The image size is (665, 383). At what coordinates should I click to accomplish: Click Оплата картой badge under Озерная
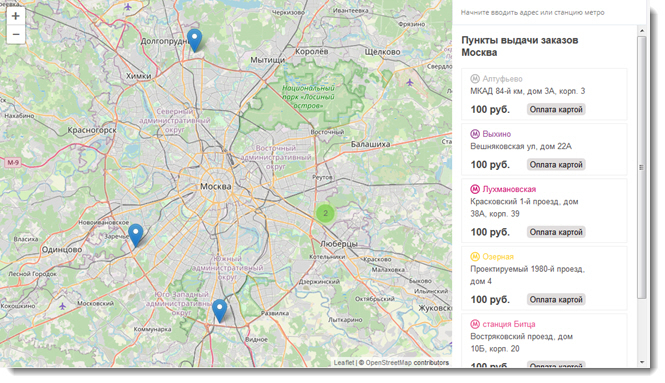click(x=556, y=299)
